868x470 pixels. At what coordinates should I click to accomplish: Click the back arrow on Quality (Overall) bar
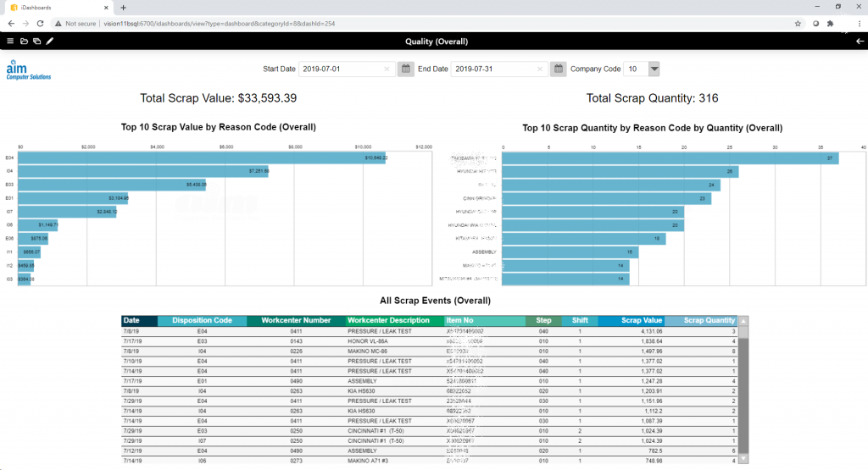pos(860,41)
